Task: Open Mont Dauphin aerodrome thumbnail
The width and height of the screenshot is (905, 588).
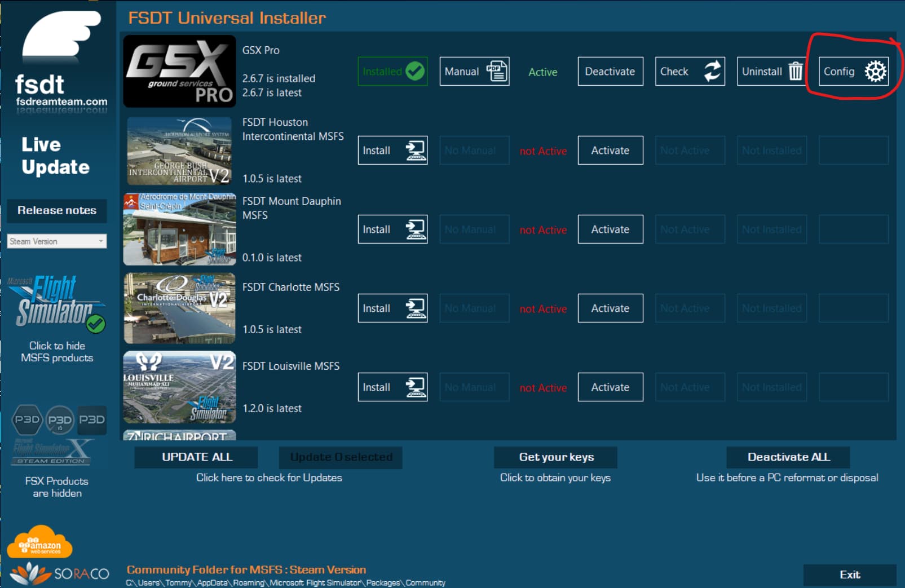Action: pyautogui.click(x=179, y=229)
